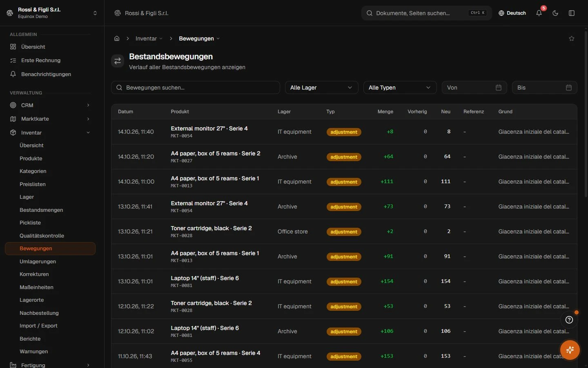This screenshot has width=588, height=368.
Task: Open the Von date calendar icon
Action: coord(499,88)
